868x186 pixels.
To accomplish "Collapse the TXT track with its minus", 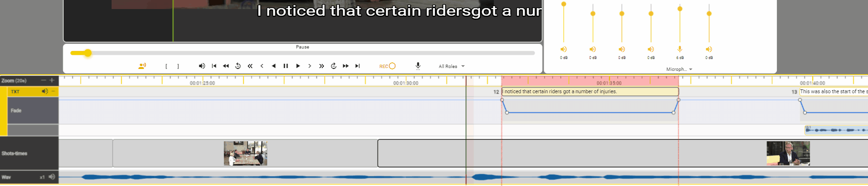I will 53,91.
